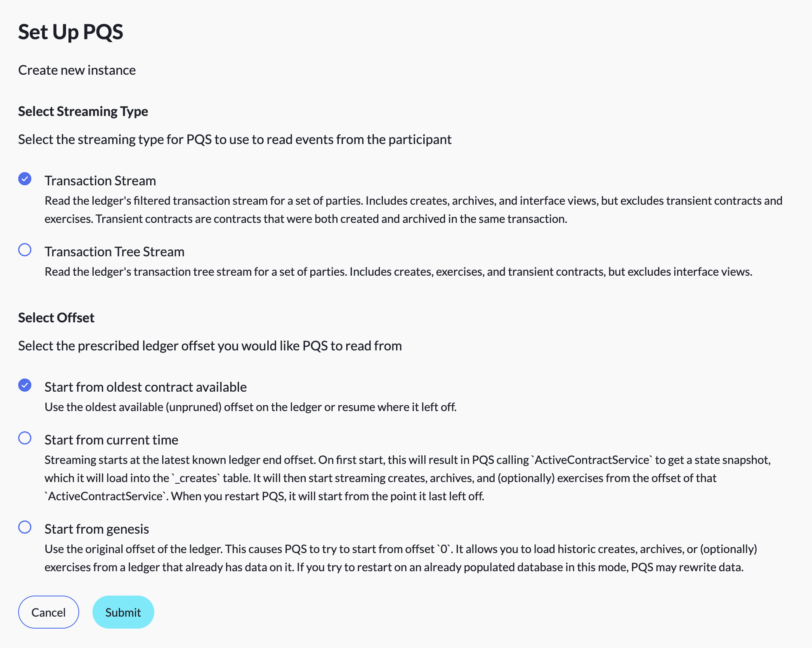The height and width of the screenshot is (648, 812).
Task: Click the Cancel button
Action: point(49,612)
